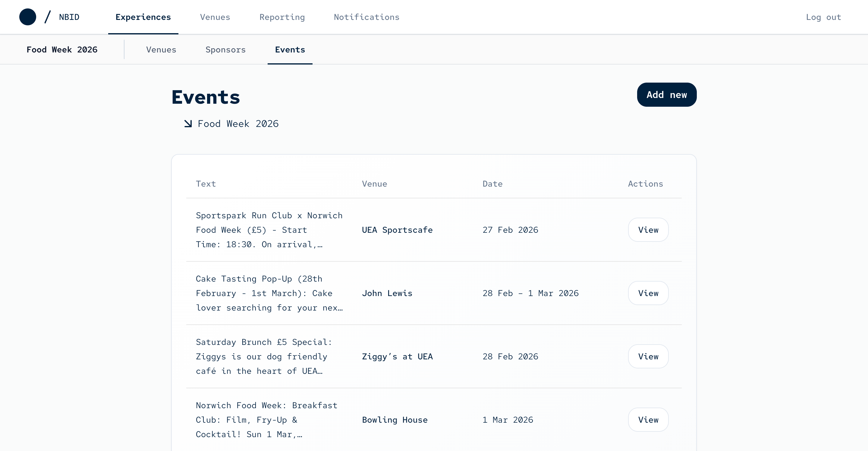
Task: View the Sportspark Run Club event
Action: 648,230
